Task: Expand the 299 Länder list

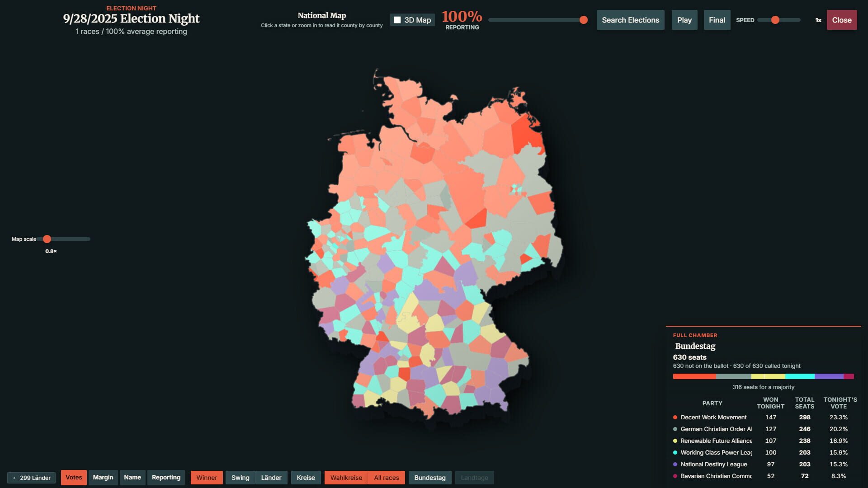Action: click(x=32, y=478)
